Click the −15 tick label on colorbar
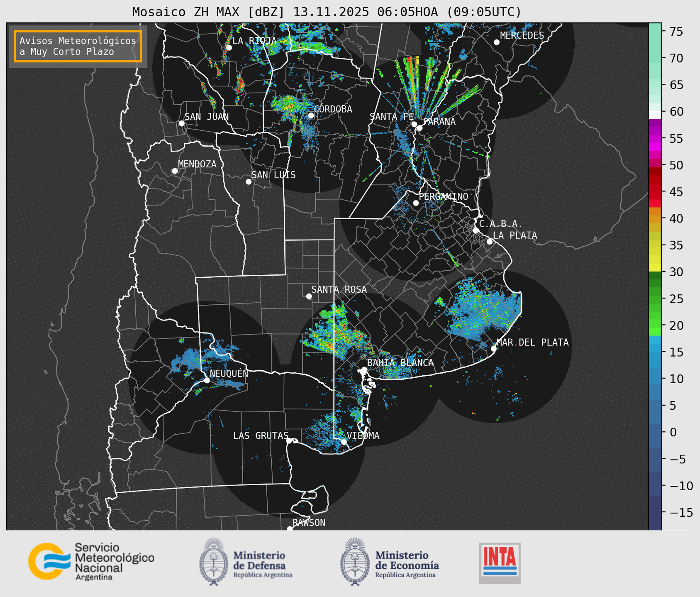Viewport: 700px width, 597px height. click(x=681, y=513)
